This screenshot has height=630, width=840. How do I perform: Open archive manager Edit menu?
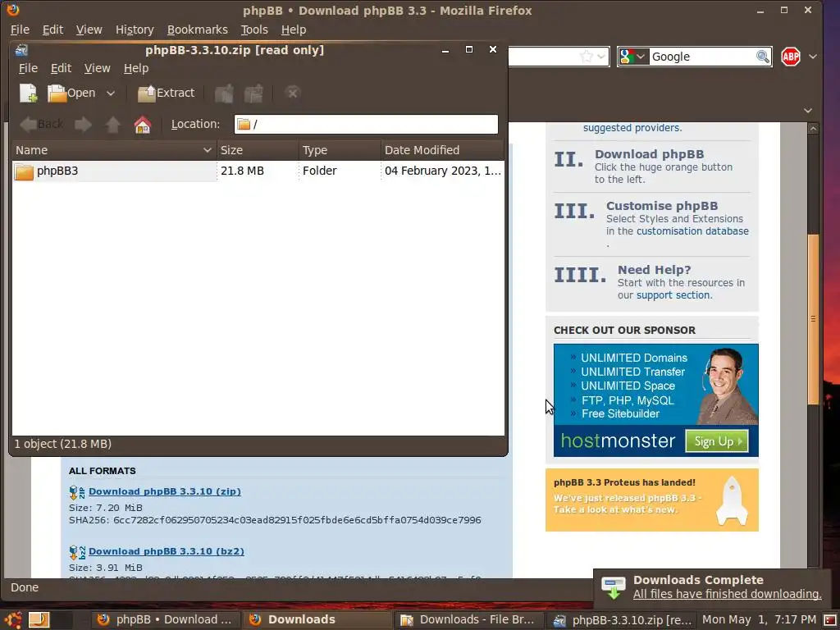(x=61, y=68)
